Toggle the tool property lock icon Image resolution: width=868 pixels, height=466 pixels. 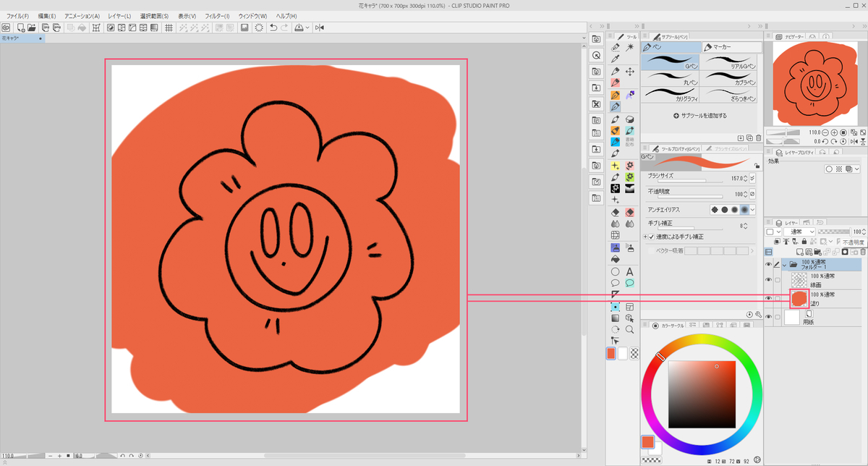(757, 166)
